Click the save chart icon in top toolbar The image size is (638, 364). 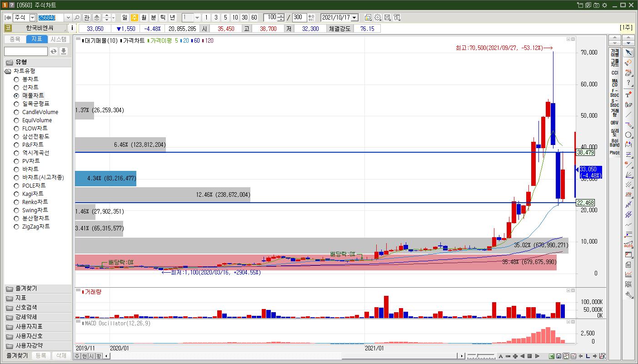pyautogui.click(x=387, y=17)
